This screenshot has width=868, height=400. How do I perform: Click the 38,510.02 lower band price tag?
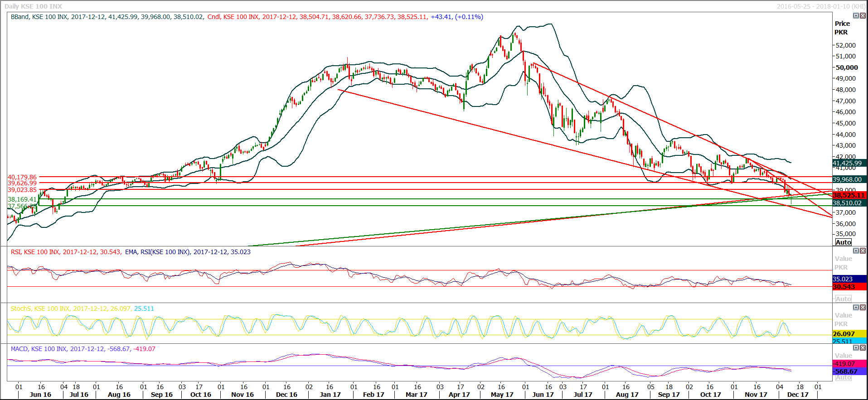pyautogui.click(x=849, y=203)
